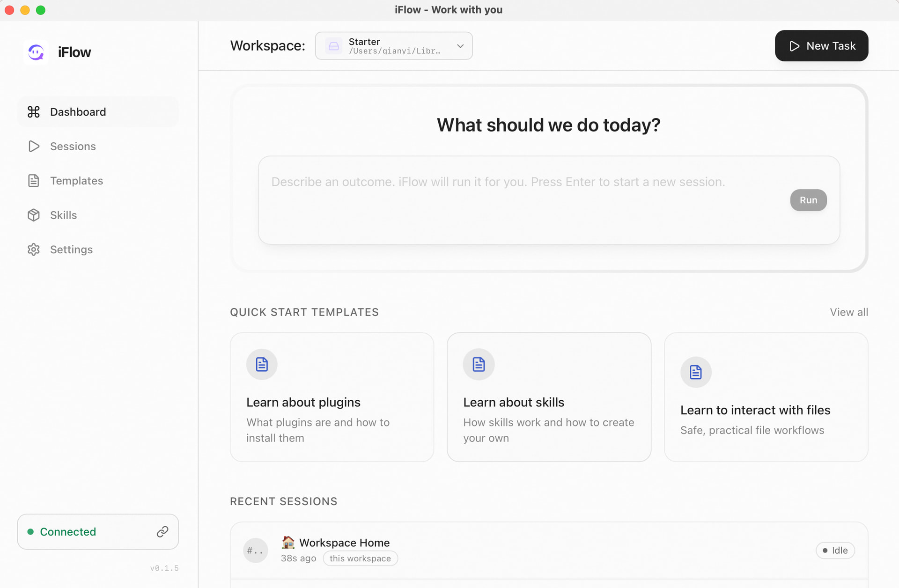Click the View all link
The height and width of the screenshot is (588, 899).
(848, 312)
